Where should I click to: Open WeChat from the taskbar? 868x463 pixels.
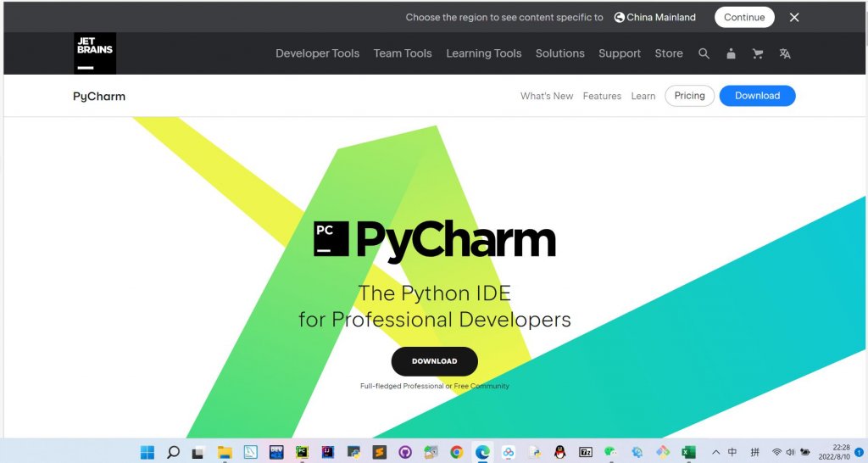coord(610,453)
